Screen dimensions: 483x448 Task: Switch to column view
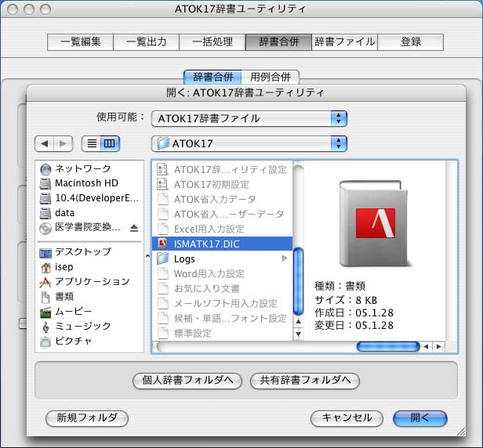pos(110,143)
